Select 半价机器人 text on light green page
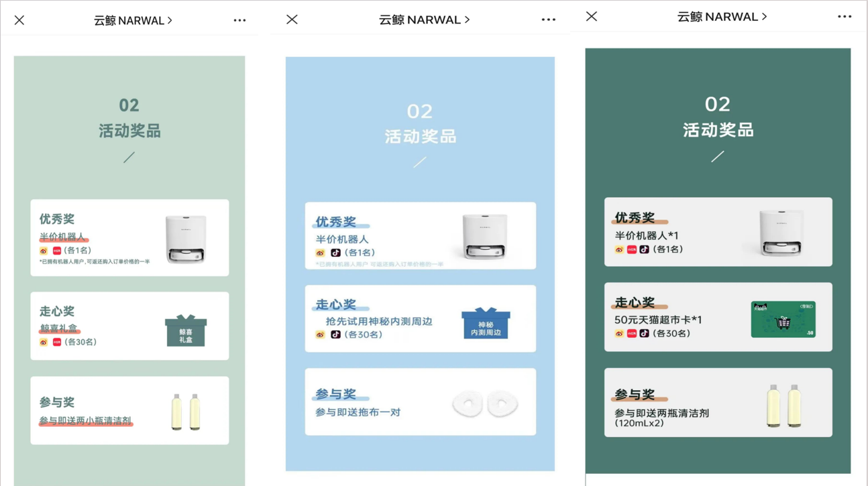Viewport: 868px width, 486px height. coord(62,237)
